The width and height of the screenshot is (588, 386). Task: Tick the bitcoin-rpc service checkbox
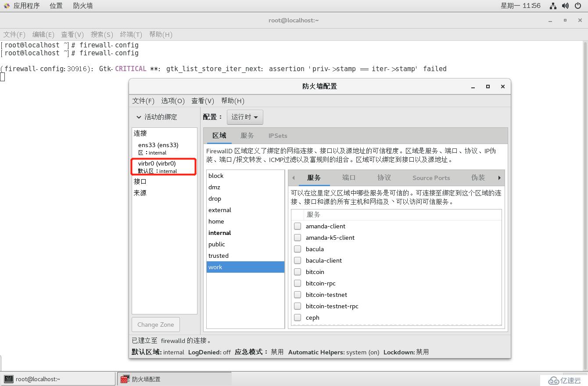298,283
